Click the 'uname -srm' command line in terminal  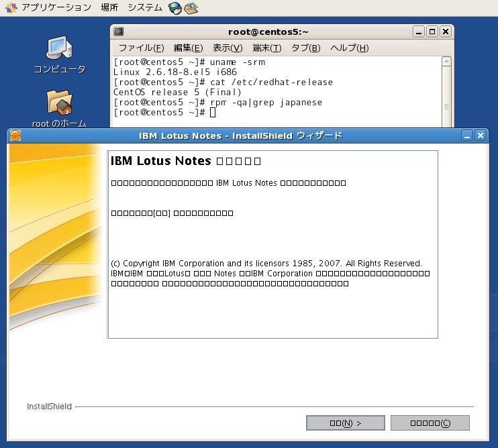pyautogui.click(x=189, y=62)
